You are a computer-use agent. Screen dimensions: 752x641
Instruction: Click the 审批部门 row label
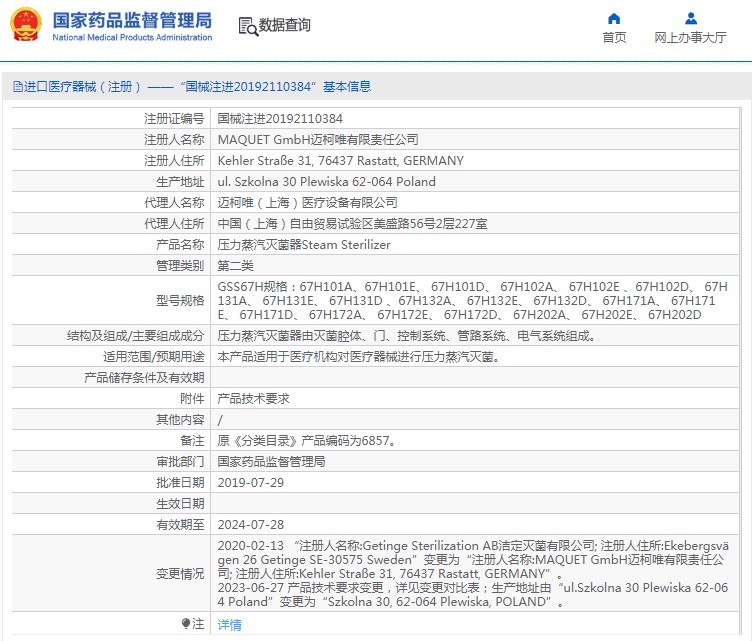[x=180, y=462]
